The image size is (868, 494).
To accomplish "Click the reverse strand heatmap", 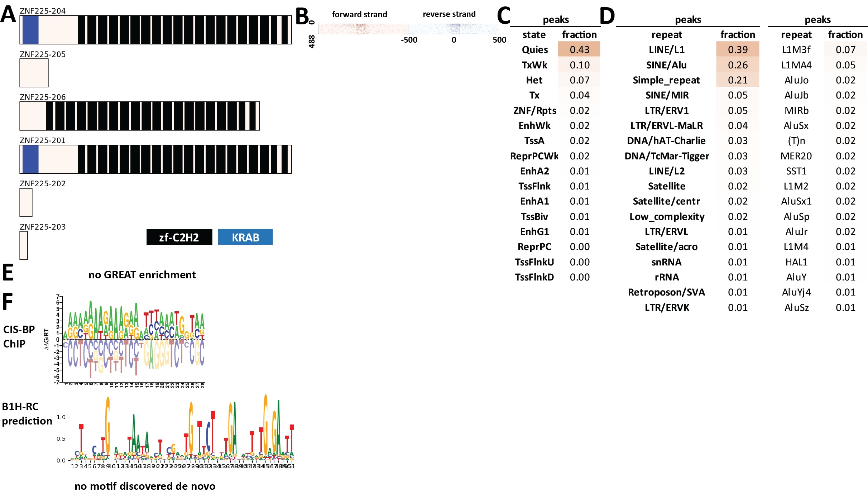I will pos(453,29).
